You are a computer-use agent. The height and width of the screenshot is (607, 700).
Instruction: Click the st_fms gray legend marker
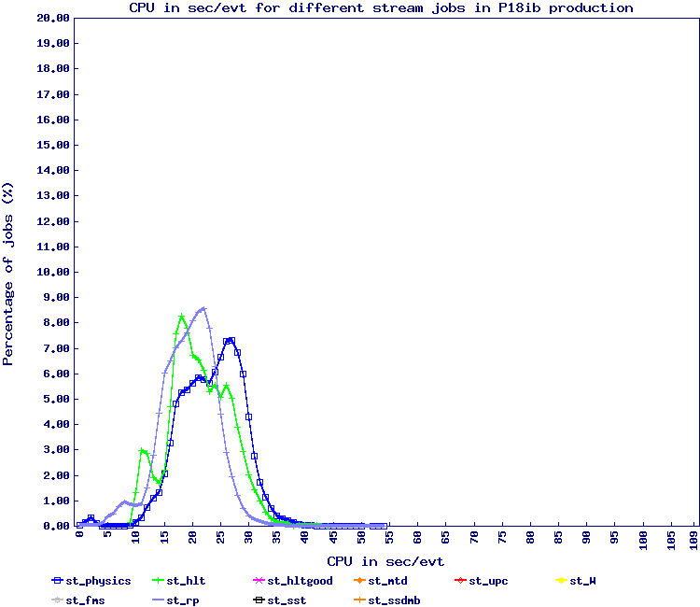tap(58, 600)
